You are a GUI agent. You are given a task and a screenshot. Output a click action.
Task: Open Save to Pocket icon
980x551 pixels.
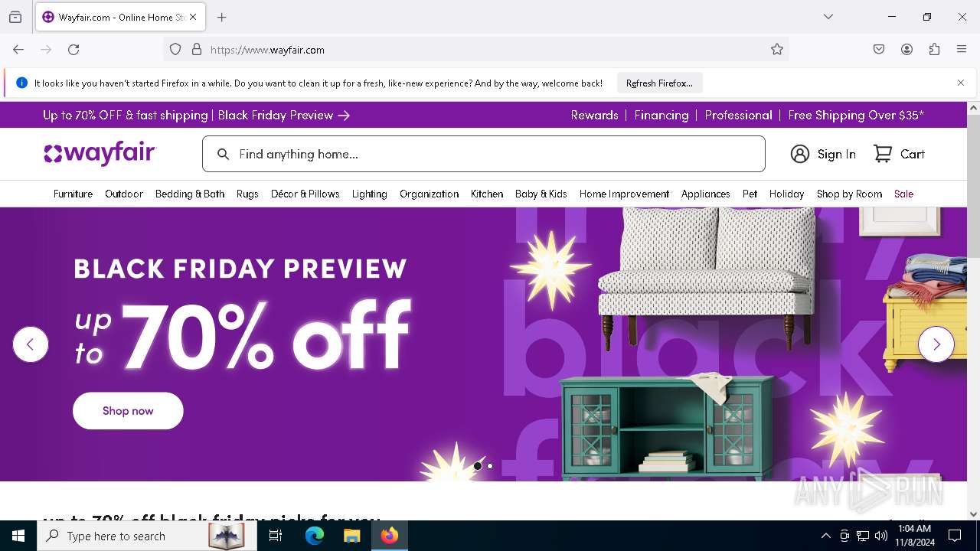[879, 50]
